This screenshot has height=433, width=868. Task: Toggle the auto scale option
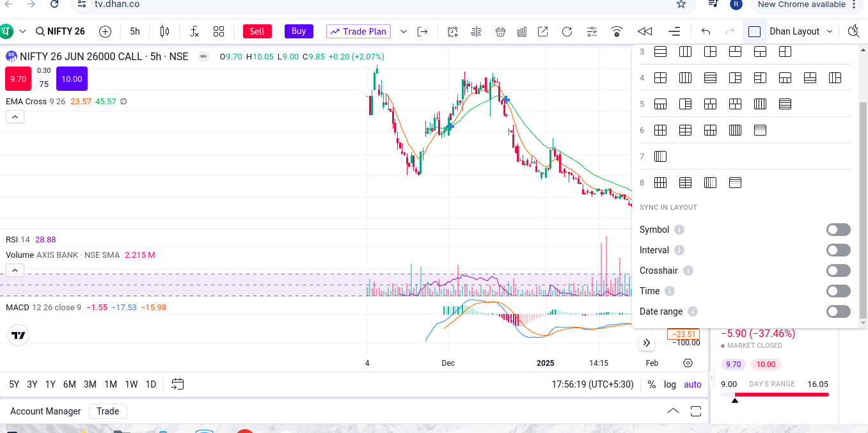pos(693,384)
